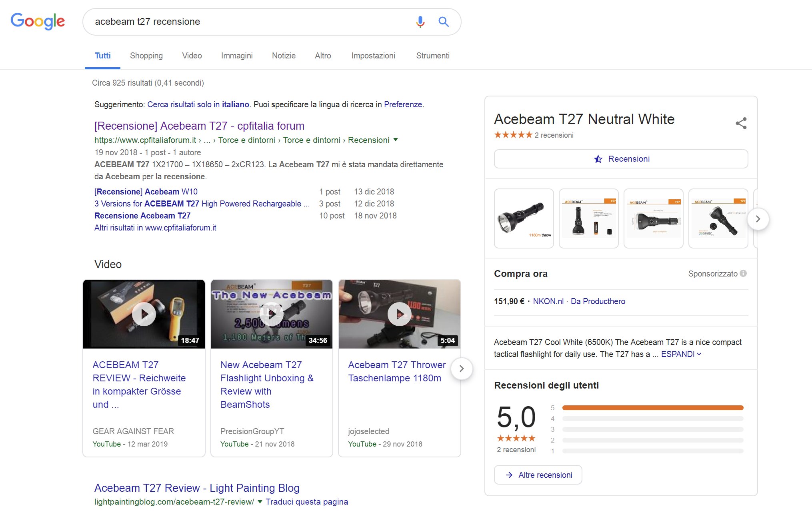Click the 1-star rating bar
812x511 pixels.
653,451
